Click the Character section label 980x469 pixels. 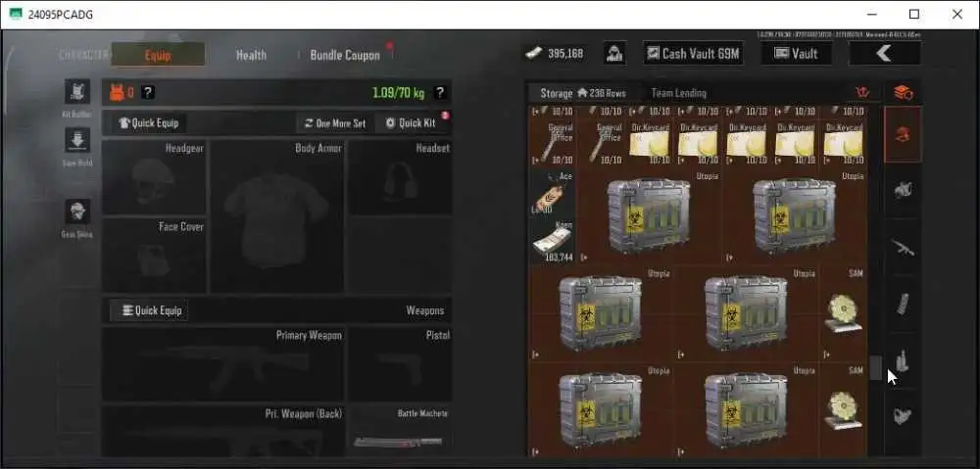83,55
